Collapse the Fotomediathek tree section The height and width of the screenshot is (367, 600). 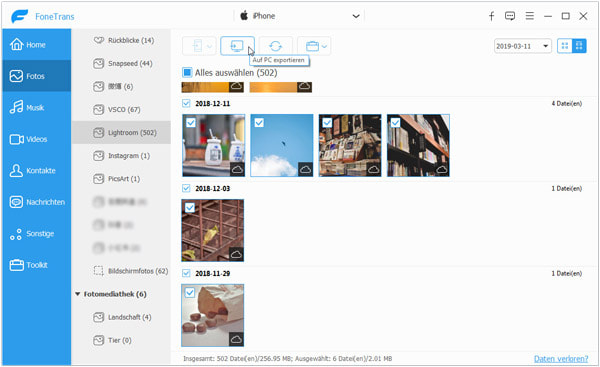point(78,294)
